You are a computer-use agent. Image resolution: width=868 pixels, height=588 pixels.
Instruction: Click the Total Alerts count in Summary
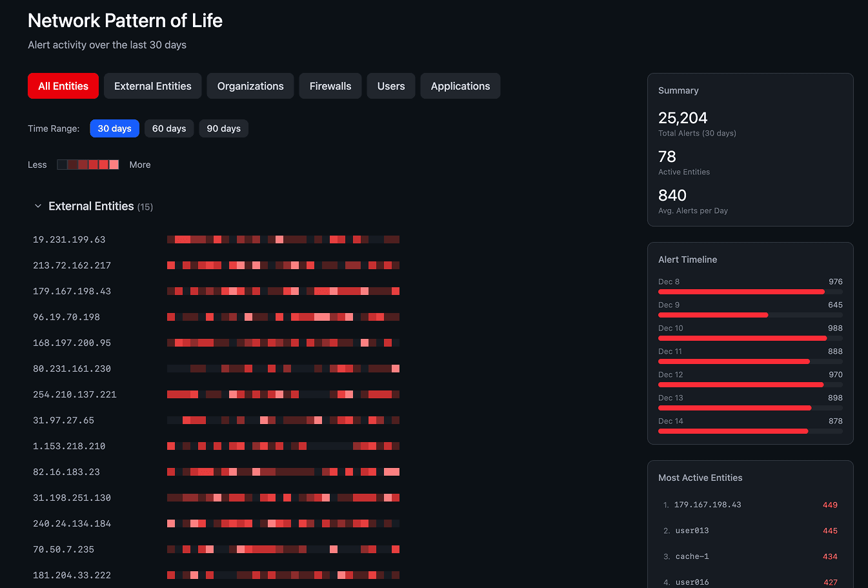(x=682, y=118)
